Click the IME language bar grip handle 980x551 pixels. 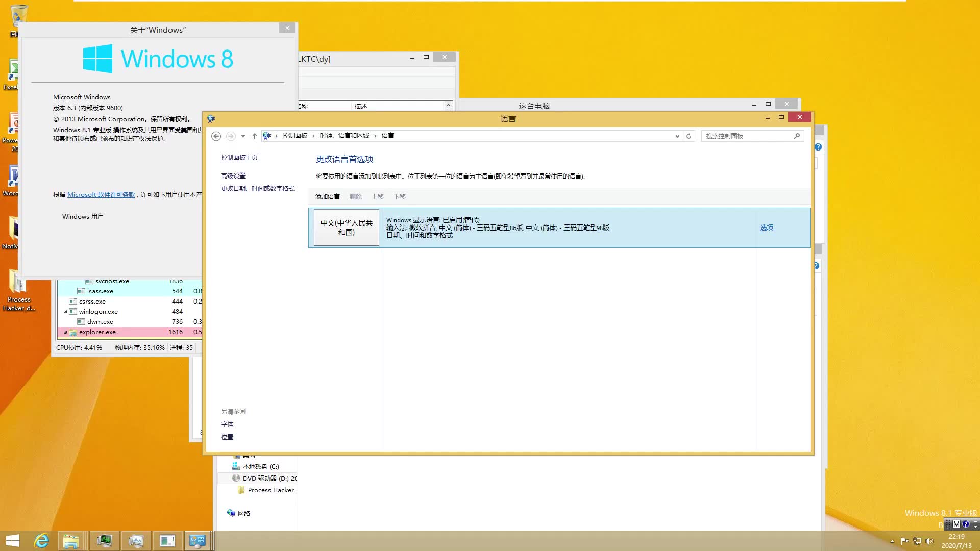[x=948, y=524]
